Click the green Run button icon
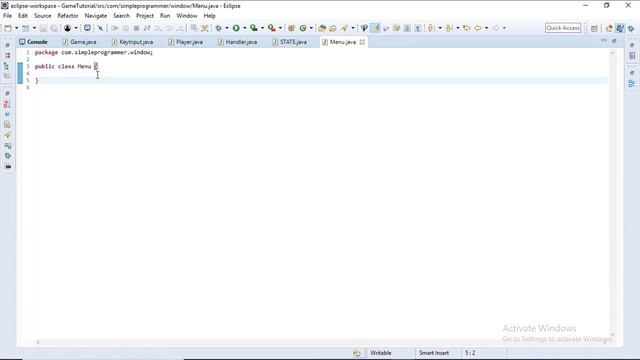Viewport: 640px width, 360px height. (236, 28)
